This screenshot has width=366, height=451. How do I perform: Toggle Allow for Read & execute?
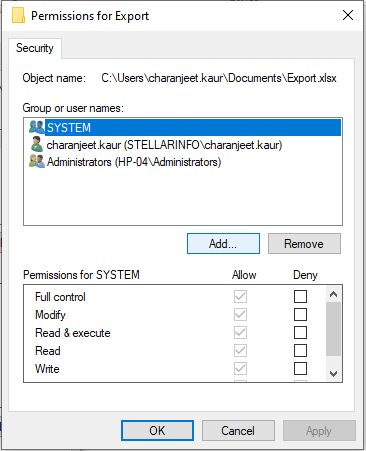(240, 332)
